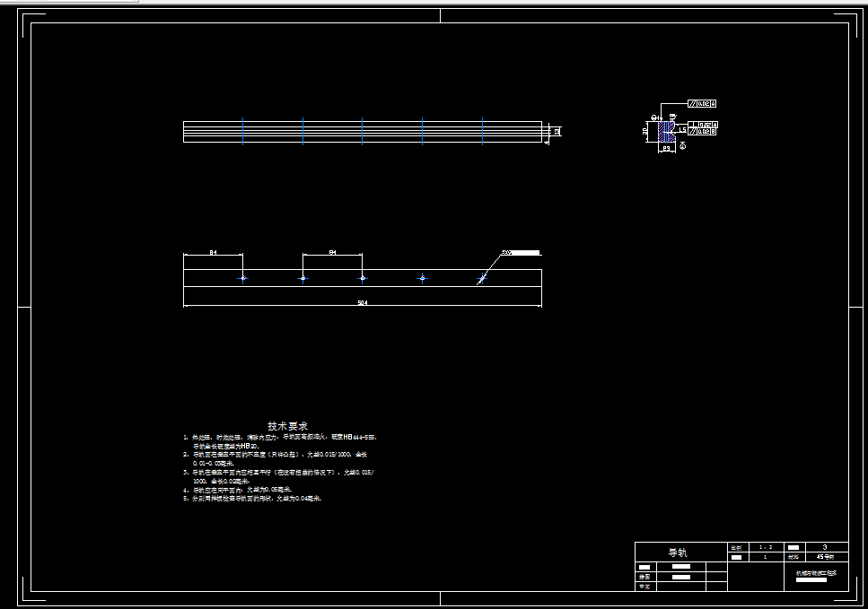Click the sheet number 3 in title block
The height and width of the screenshot is (609, 868).
coord(824,547)
